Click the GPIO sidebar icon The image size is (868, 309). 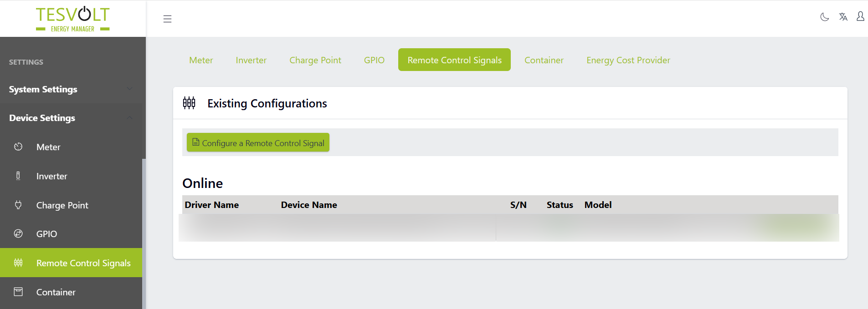pyautogui.click(x=18, y=234)
